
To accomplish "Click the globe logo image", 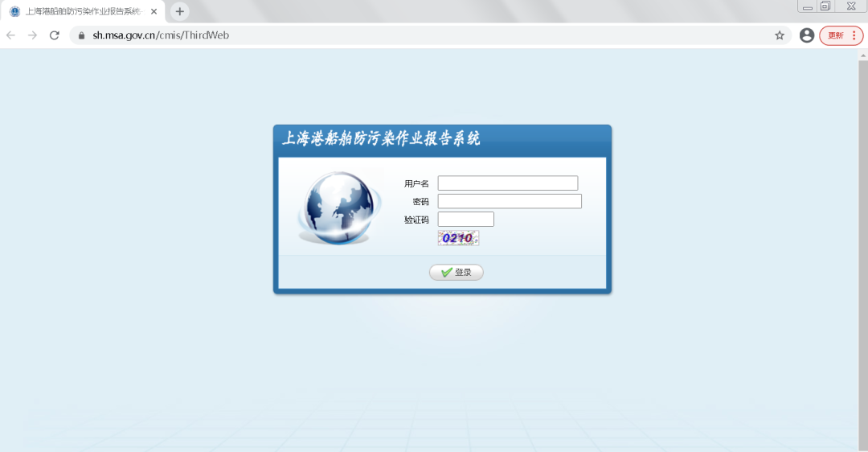I will 339,208.
